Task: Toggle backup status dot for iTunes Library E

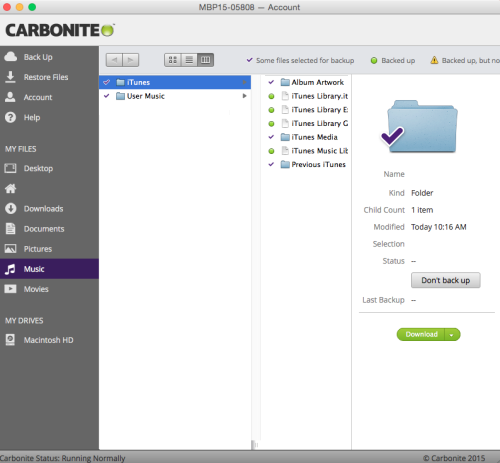Action: [x=271, y=110]
